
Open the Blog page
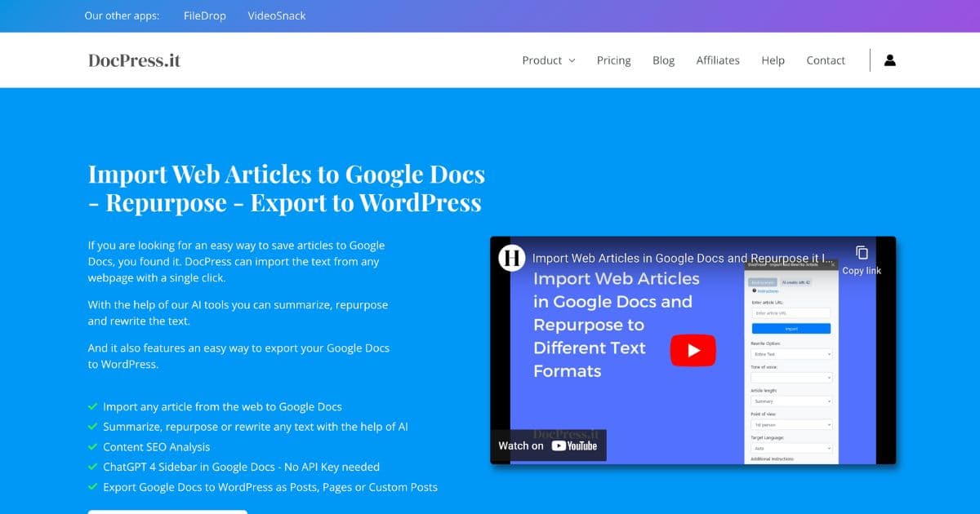tap(663, 60)
